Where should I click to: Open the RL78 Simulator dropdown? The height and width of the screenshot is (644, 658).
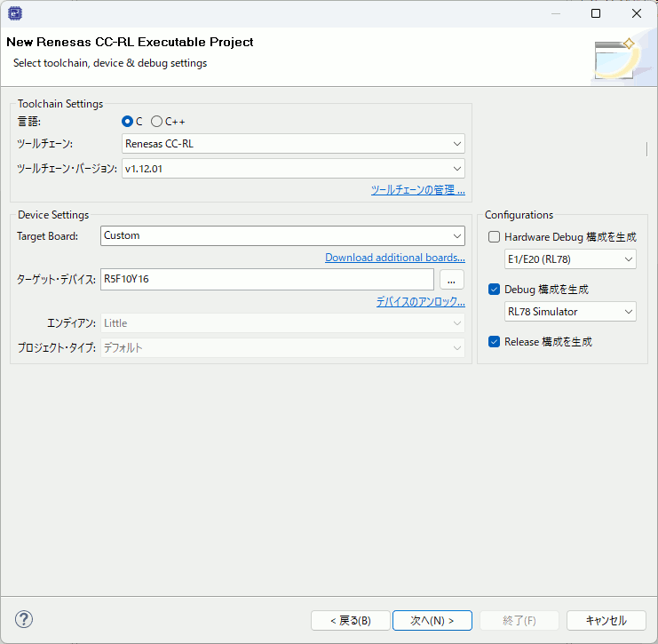570,312
